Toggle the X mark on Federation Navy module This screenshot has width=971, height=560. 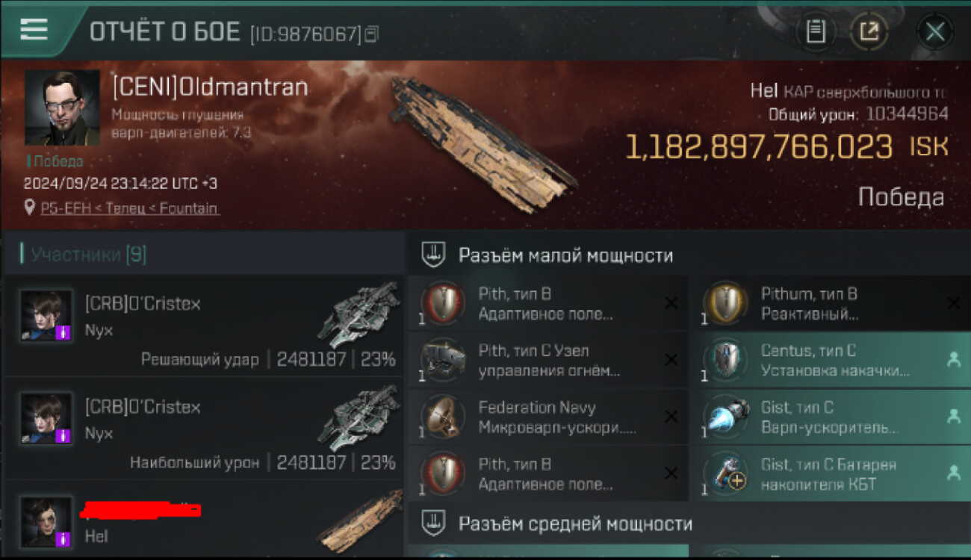click(671, 417)
